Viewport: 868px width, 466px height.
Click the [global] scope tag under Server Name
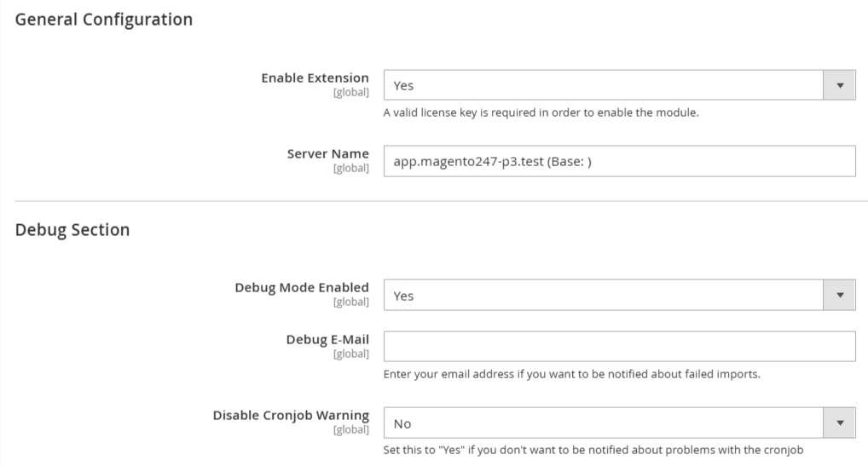351,168
